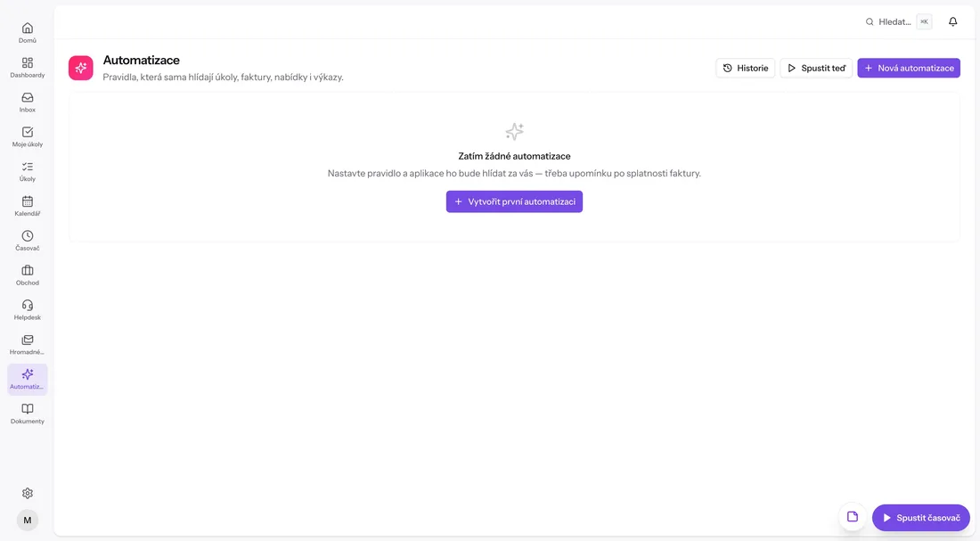The height and width of the screenshot is (541, 980).
Task: Click the Spustit teď button
Action: click(815, 68)
